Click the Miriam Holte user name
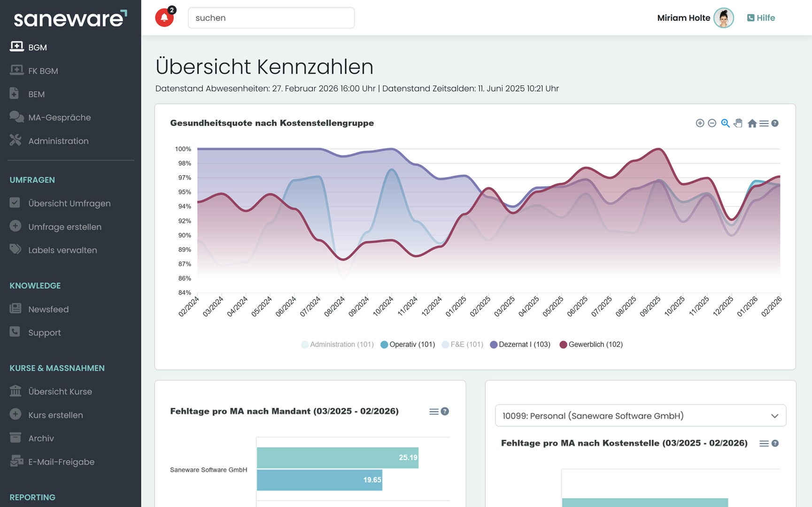This screenshot has height=507, width=812. [x=683, y=18]
